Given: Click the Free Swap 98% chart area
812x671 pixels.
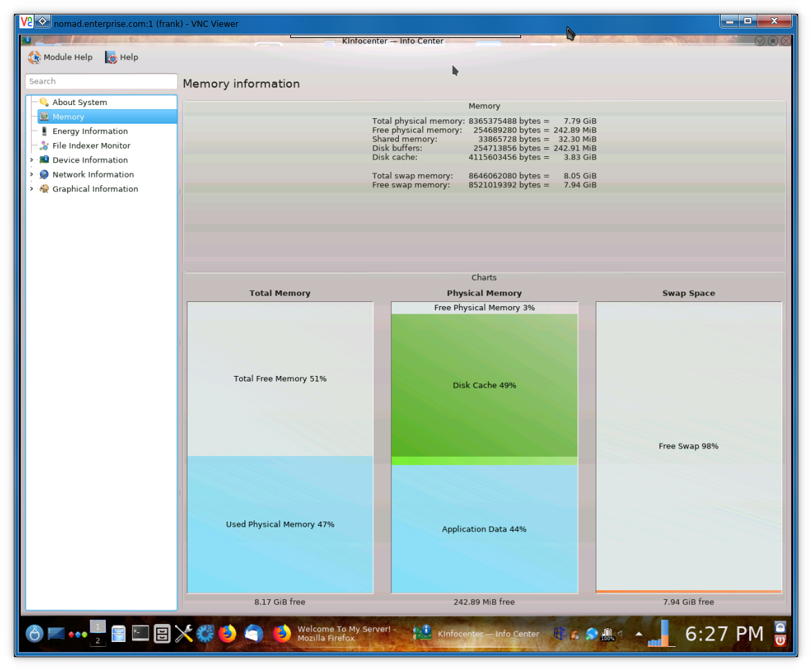Looking at the screenshot, I should (x=688, y=446).
